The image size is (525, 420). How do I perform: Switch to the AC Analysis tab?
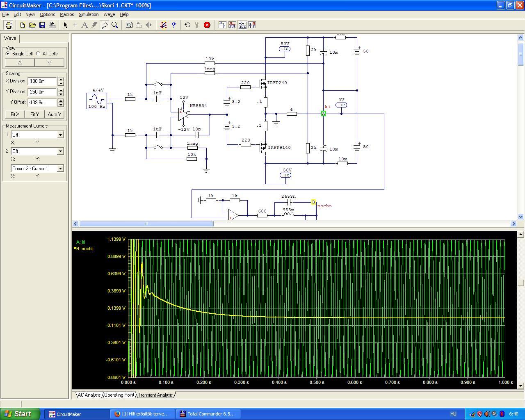pyautogui.click(x=89, y=395)
